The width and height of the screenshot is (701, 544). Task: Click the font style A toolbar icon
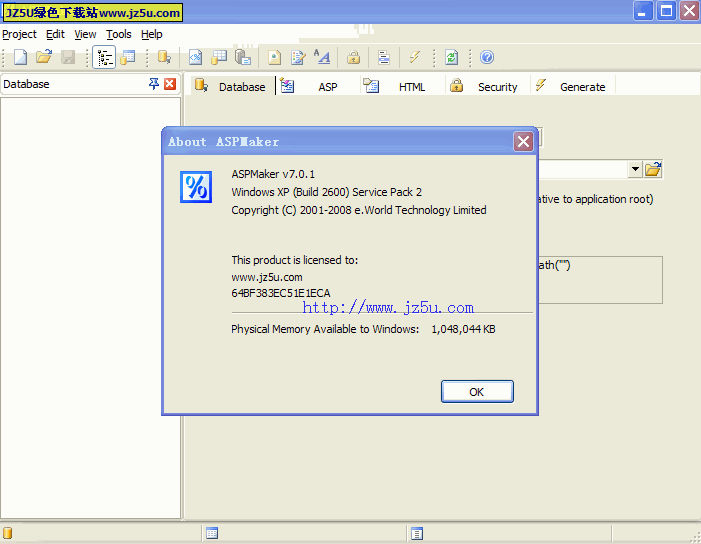coord(322,57)
